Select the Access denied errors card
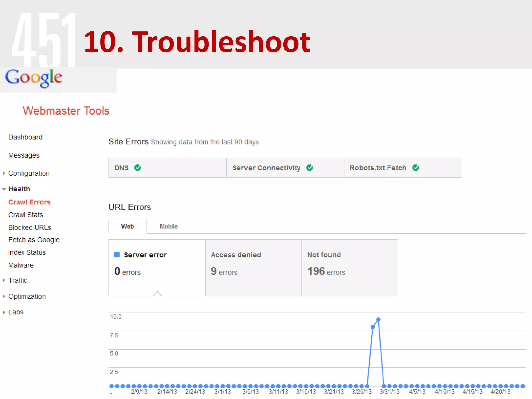The width and height of the screenshot is (532, 399). click(254, 268)
